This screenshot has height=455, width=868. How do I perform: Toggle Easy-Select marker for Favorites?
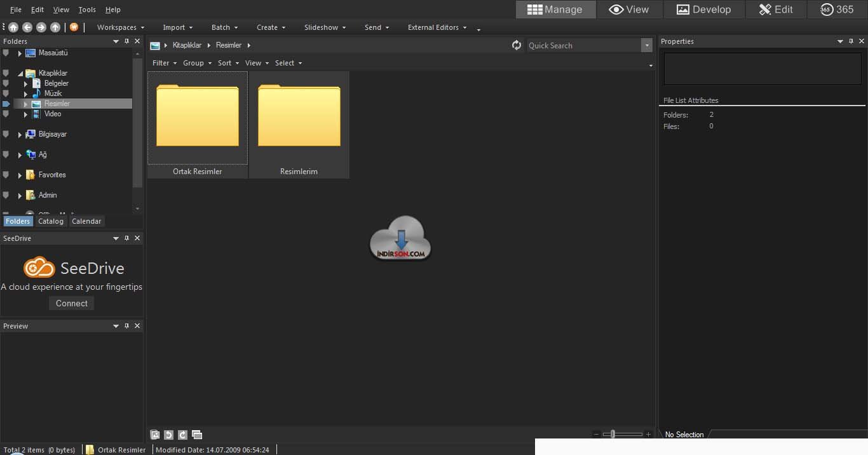(6, 175)
